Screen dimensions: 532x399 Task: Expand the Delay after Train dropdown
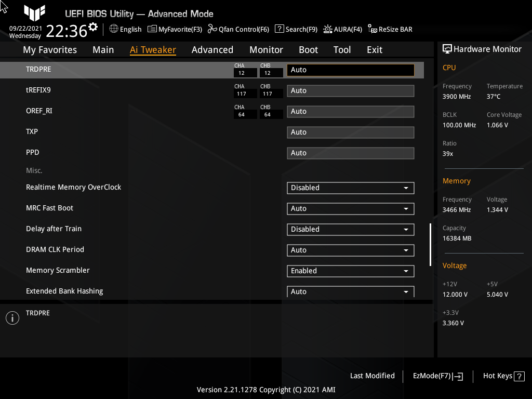pos(351,229)
